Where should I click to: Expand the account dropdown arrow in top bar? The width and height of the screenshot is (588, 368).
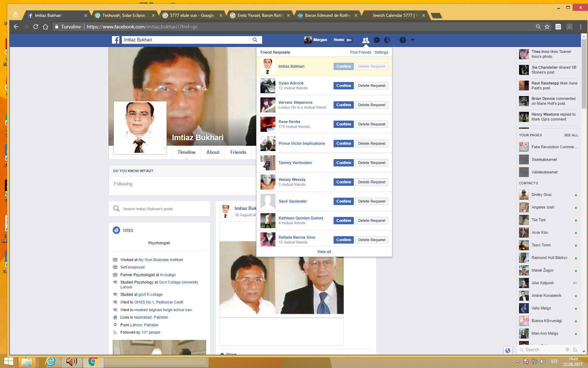413,40
